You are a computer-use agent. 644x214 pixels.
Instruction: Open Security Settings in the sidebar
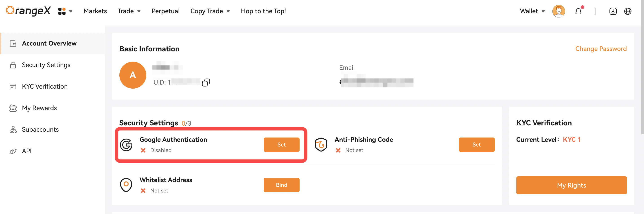tap(46, 65)
